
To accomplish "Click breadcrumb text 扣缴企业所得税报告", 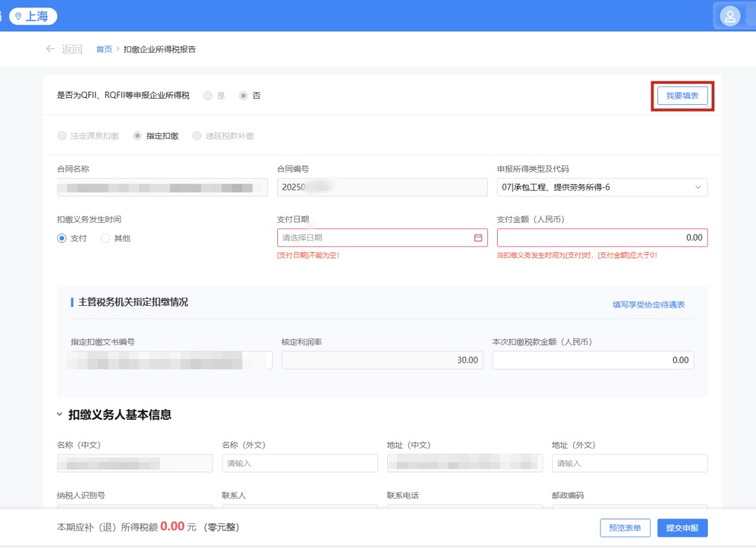I will pos(160,49).
